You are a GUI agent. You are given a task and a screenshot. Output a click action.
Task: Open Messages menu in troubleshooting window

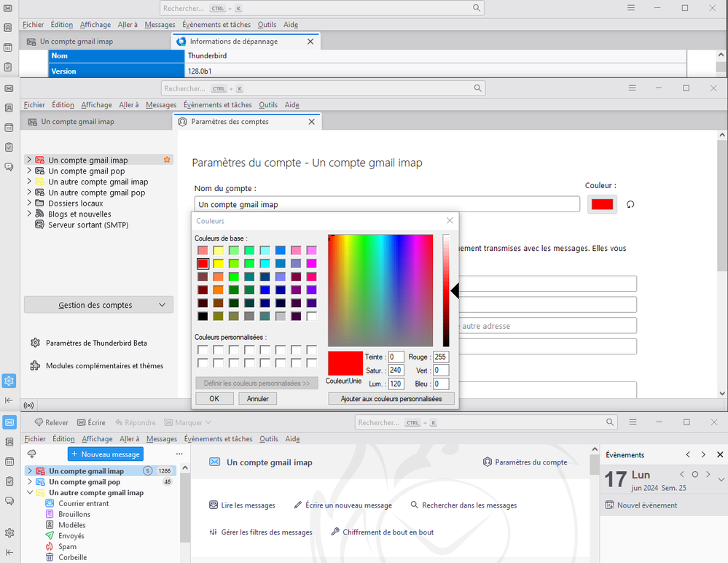pos(160,25)
